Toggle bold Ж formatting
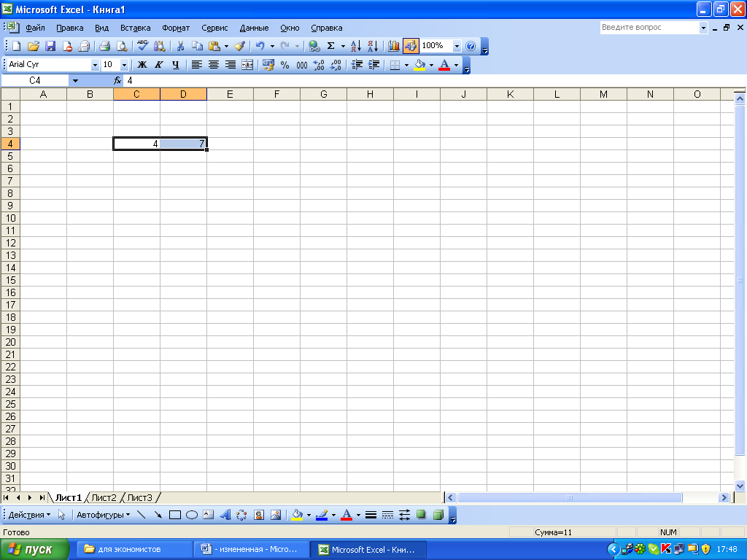The width and height of the screenshot is (747, 560). point(142,65)
